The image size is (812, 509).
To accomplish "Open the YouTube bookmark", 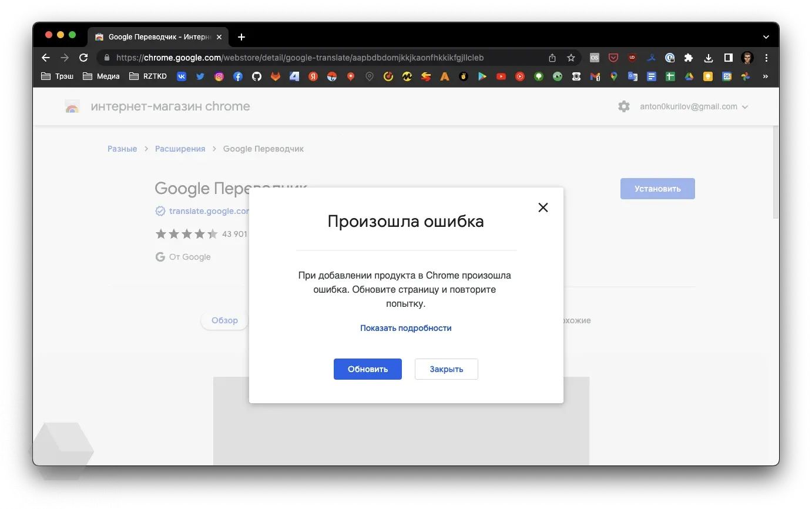I will point(501,76).
